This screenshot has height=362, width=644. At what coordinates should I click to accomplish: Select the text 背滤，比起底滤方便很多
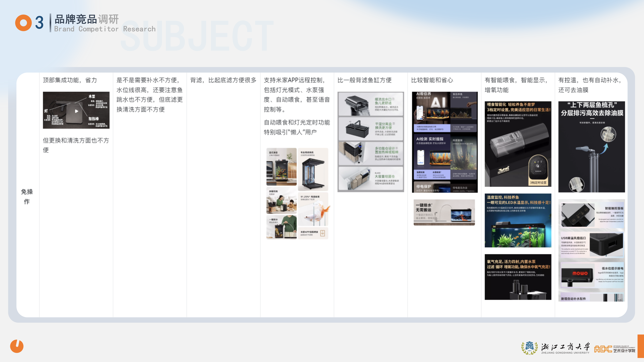pyautogui.click(x=224, y=80)
